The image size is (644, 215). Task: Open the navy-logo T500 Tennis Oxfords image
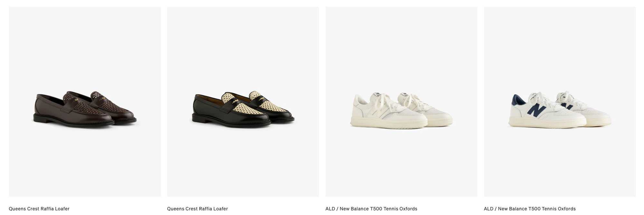560,102
